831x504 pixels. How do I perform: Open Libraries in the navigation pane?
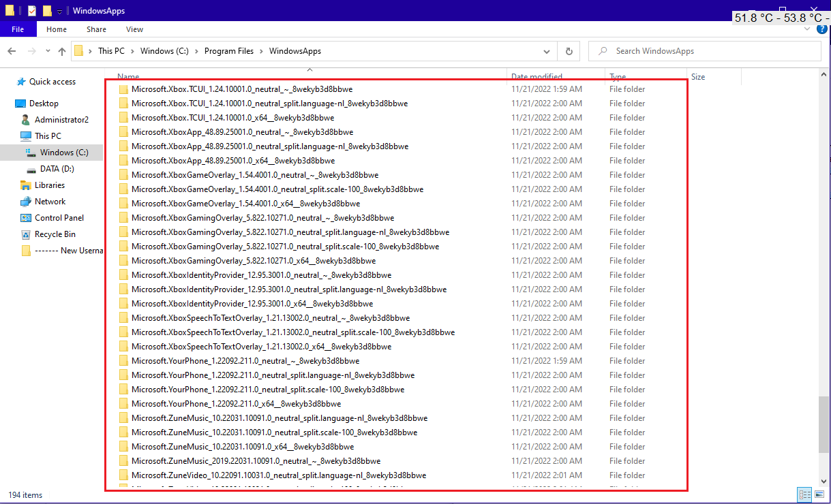point(50,185)
